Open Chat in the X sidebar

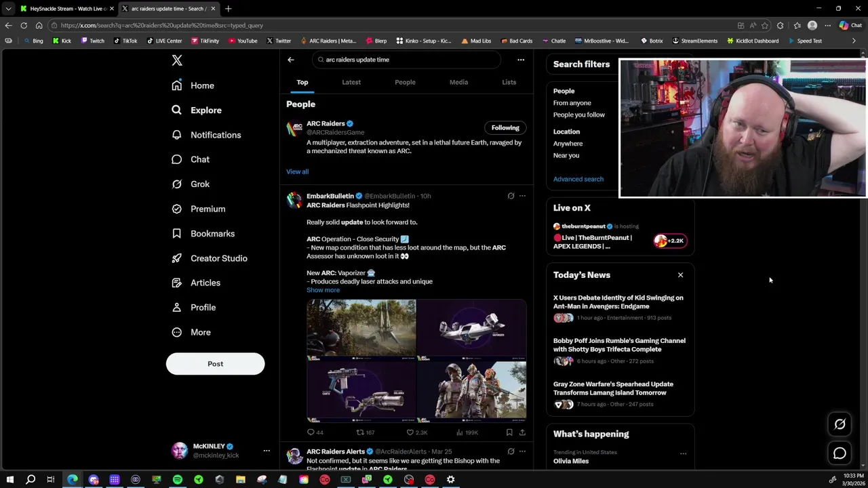point(191,159)
